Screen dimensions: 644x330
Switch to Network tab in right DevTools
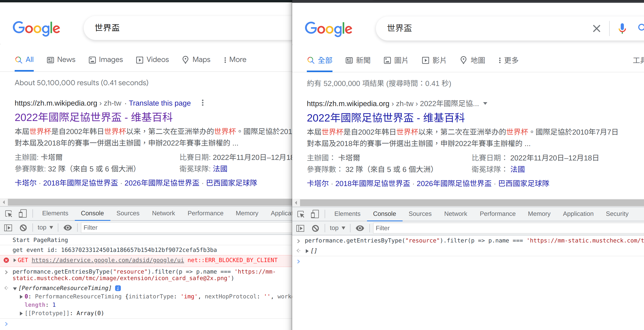(x=455, y=214)
